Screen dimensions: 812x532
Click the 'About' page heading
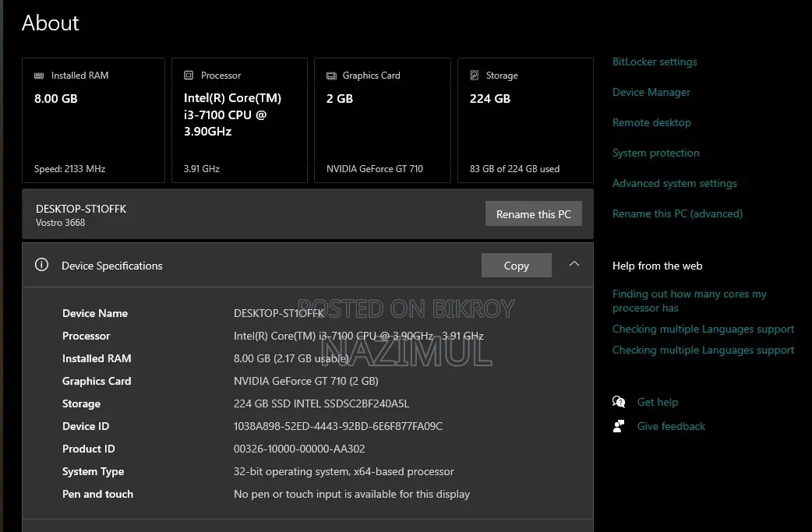50,23
